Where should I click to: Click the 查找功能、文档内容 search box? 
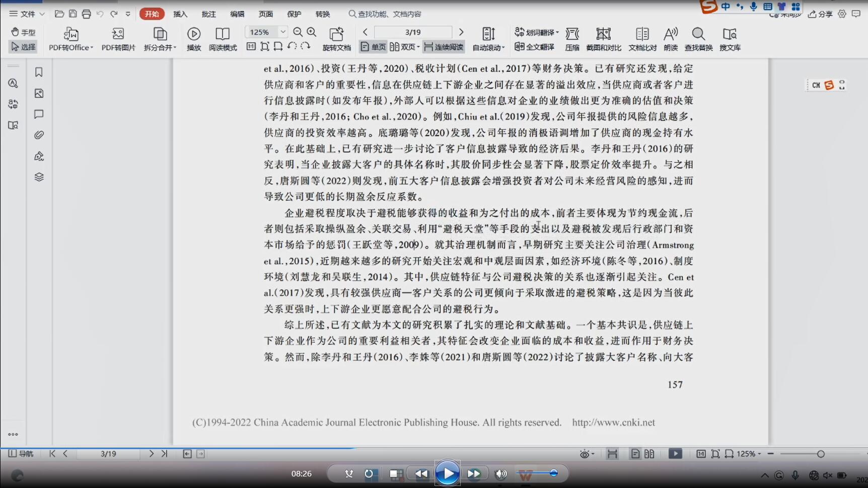pyautogui.click(x=385, y=14)
